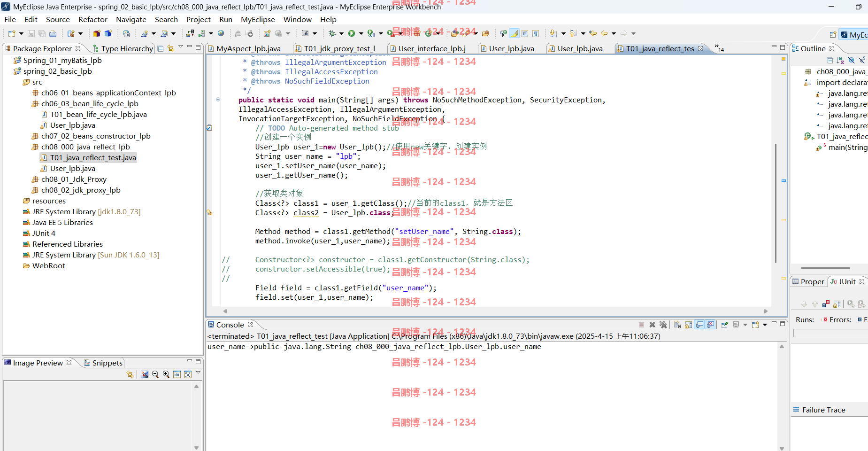Viewport: 868px width, 451px height.
Task: Open Debug button dropdown arrow
Action: [x=341, y=33]
